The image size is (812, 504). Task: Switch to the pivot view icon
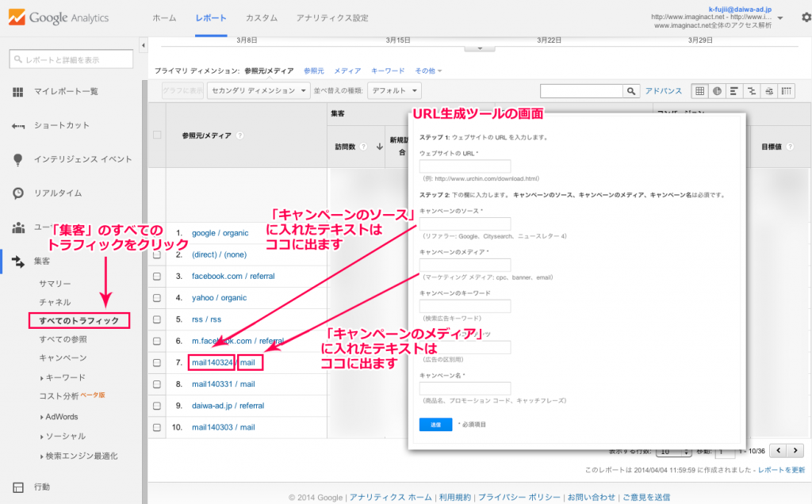coord(787,91)
